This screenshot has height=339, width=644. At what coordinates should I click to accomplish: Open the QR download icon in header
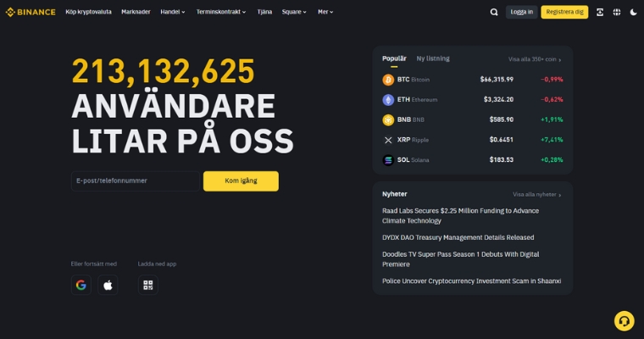(x=600, y=12)
